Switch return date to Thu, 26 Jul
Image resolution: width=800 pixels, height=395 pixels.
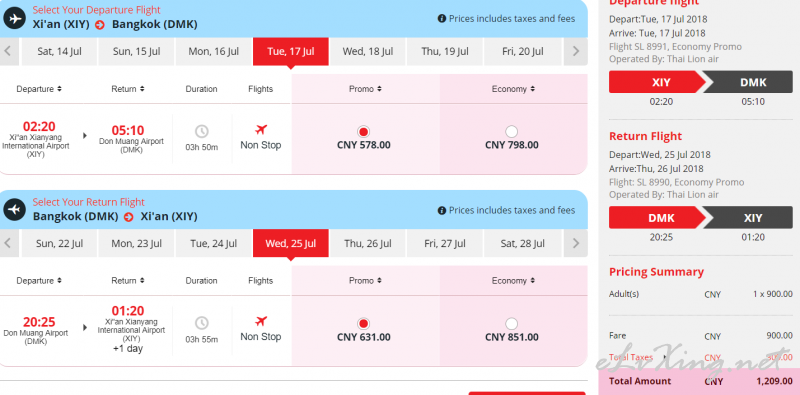tap(367, 243)
